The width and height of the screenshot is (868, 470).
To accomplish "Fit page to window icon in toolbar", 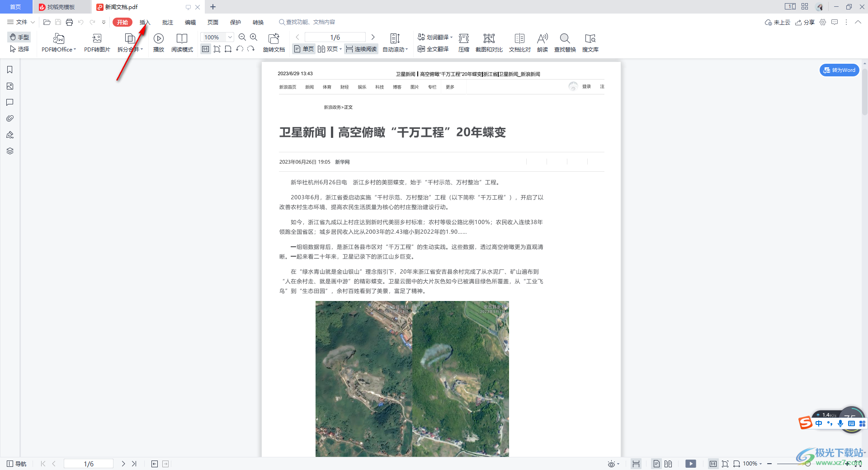I will click(217, 49).
